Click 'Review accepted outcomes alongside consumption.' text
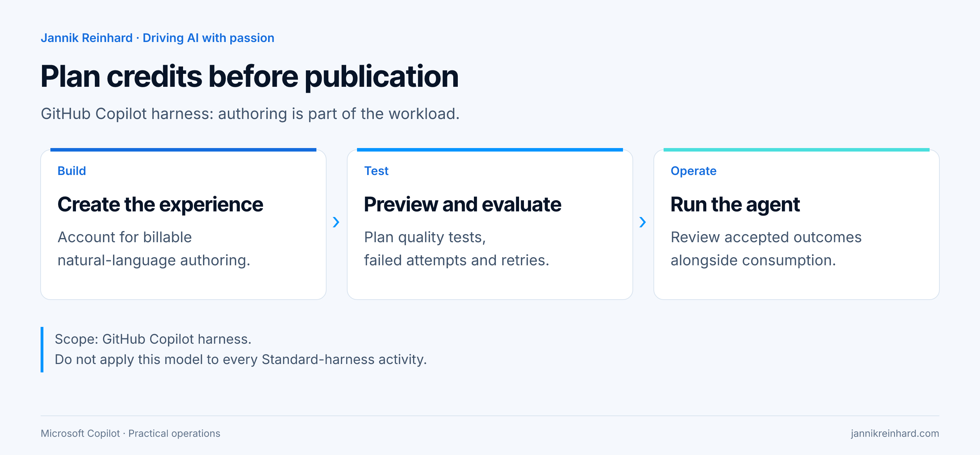The height and width of the screenshot is (455, 980). (x=766, y=249)
